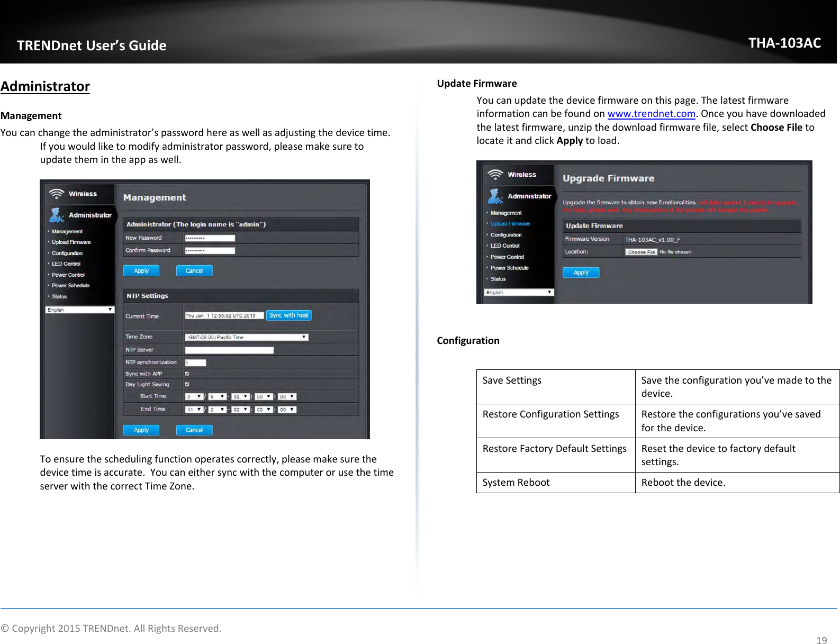Screen dimensions: 840x644
Task: Click the Sync with host button
Action: point(288,315)
